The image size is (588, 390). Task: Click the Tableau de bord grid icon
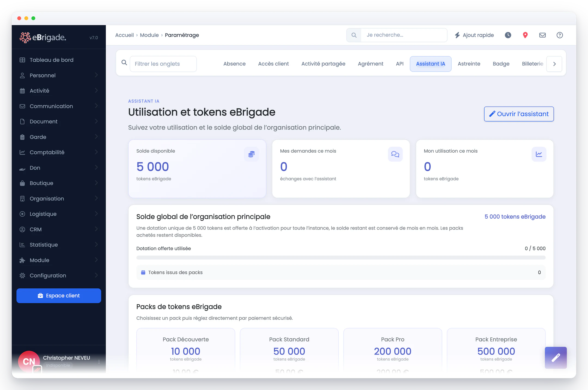point(22,60)
